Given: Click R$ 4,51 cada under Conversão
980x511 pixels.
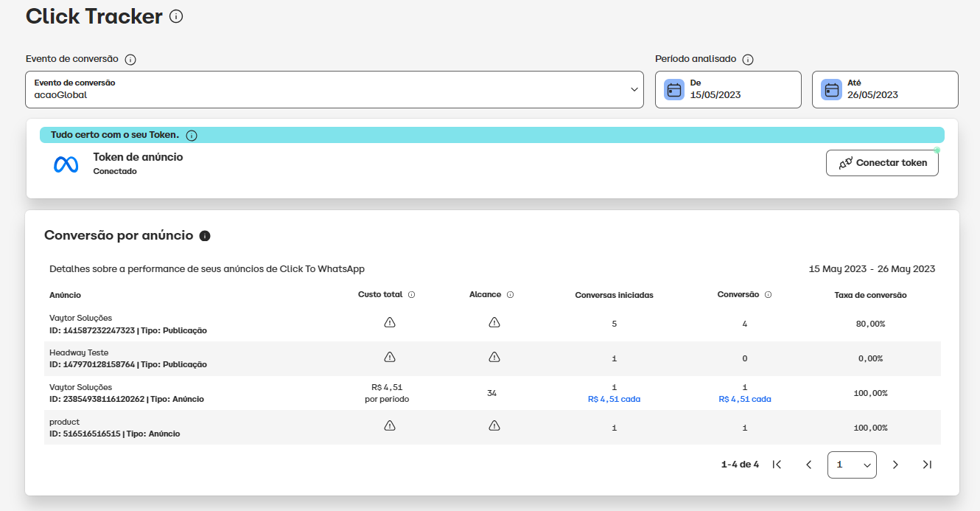Looking at the screenshot, I should click(x=745, y=399).
